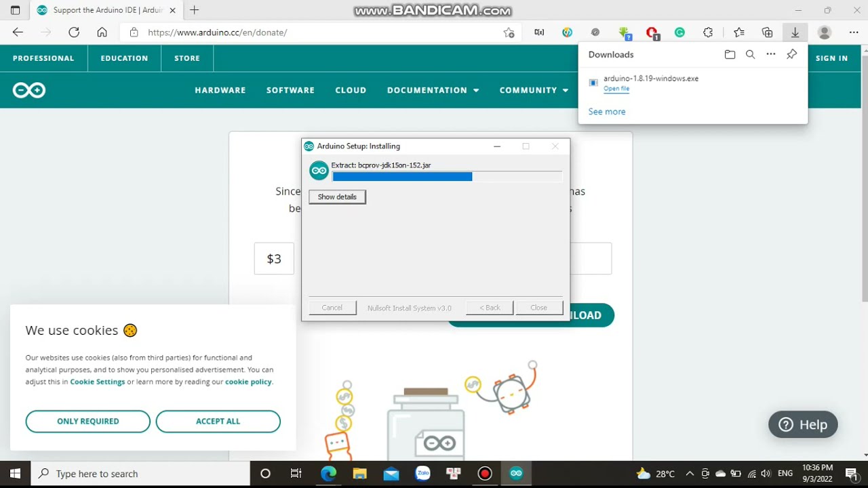
Task: Click SIGN IN on Arduino site
Action: pos(831,58)
